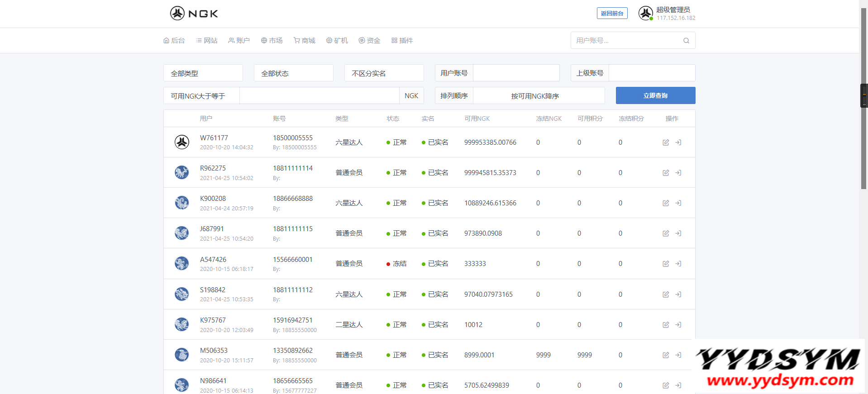Click the 用户账号 filter input field
The width and height of the screenshot is (868, 394).
(x=516, y=73)
